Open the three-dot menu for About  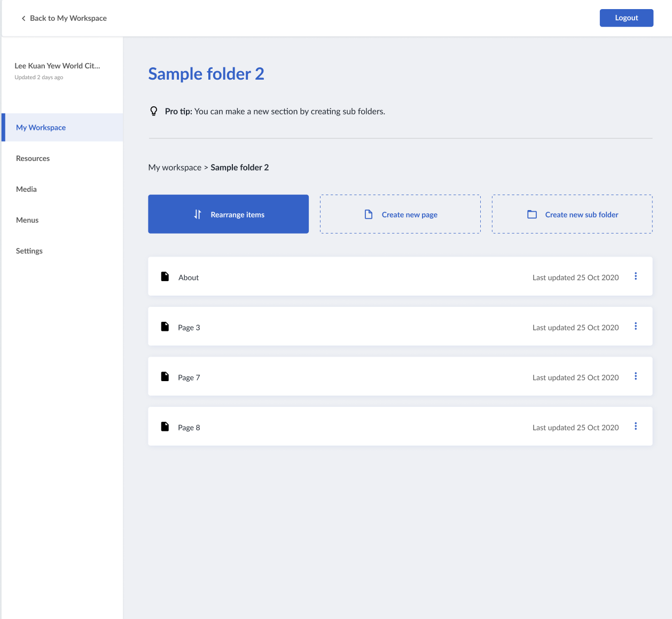[x=636, y=276]
